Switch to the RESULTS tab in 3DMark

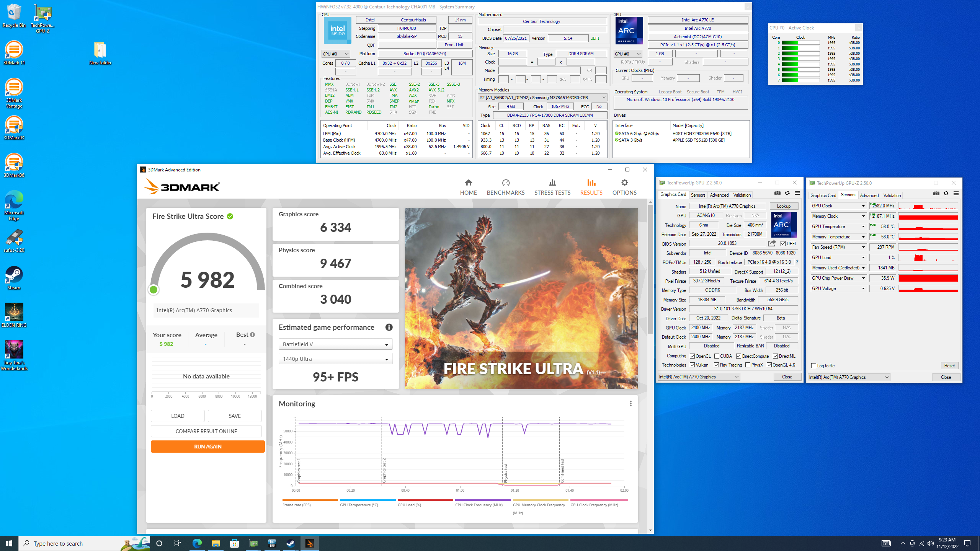point(591,187)
